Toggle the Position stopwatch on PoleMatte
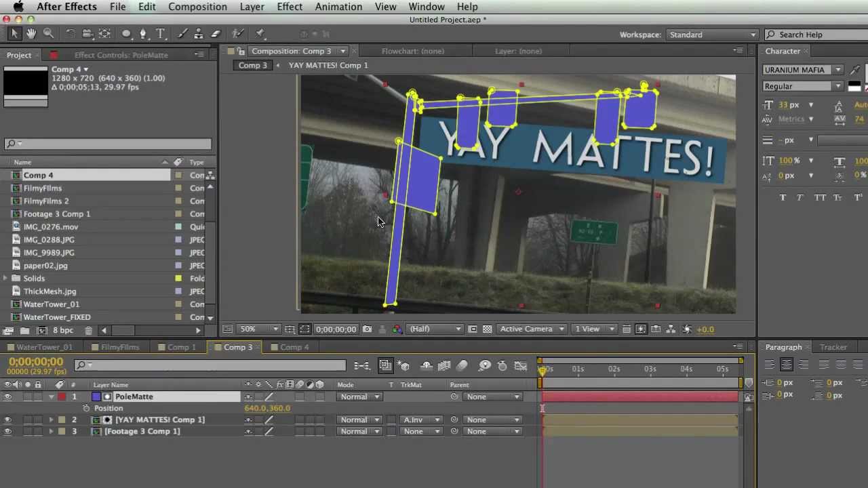868x488 pixels. (86, 408)
